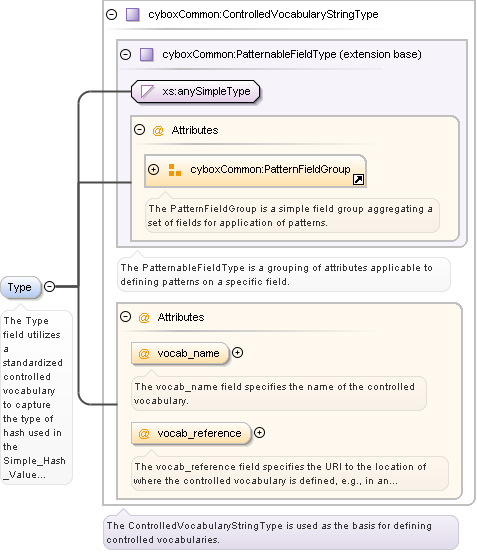477x553 pixels.
Task: Click the orange PatternFieldGroup group icon
Action: (175, 170)
